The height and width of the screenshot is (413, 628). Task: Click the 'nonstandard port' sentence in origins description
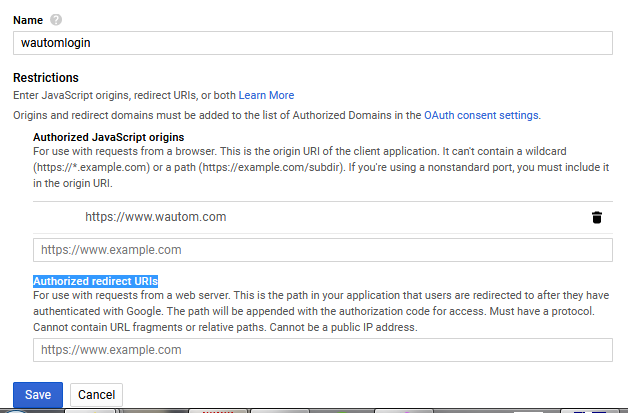pos(470,167)
